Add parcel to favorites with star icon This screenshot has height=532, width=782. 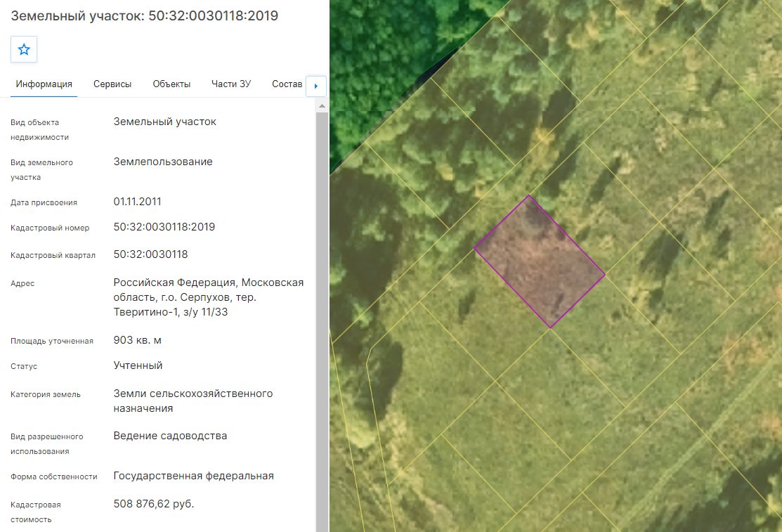24,49
